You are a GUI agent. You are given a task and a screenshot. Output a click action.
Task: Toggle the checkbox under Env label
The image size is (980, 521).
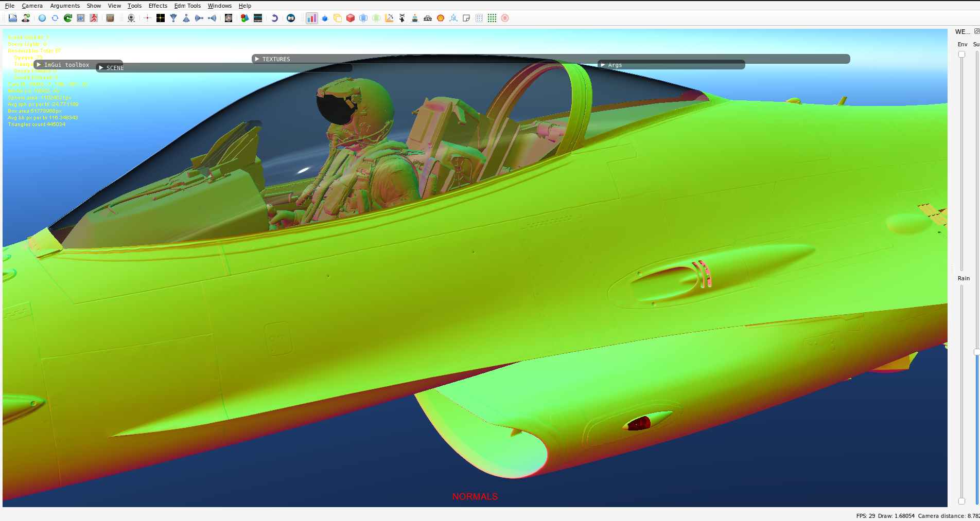pyautogui.click(x=961, y=54)
